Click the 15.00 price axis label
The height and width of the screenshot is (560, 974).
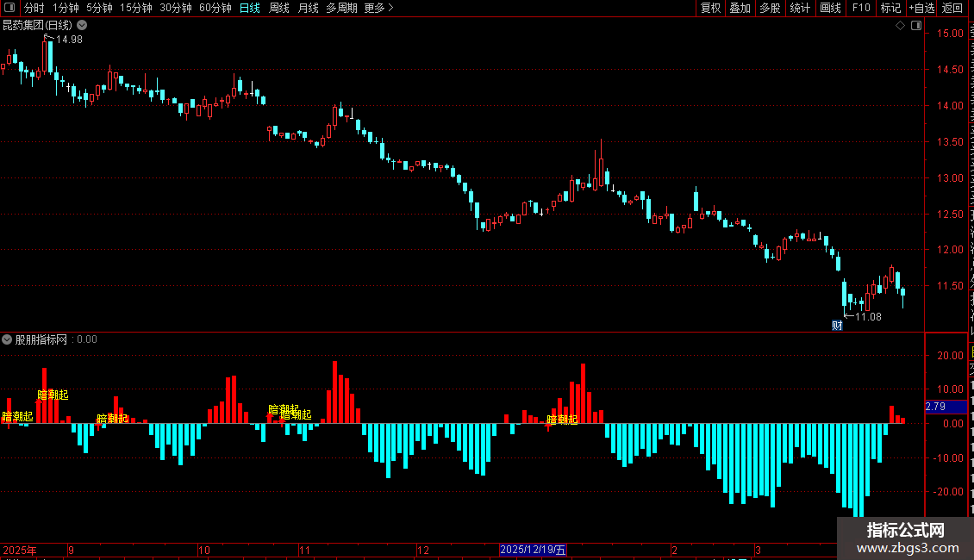(x=950, y=34)
